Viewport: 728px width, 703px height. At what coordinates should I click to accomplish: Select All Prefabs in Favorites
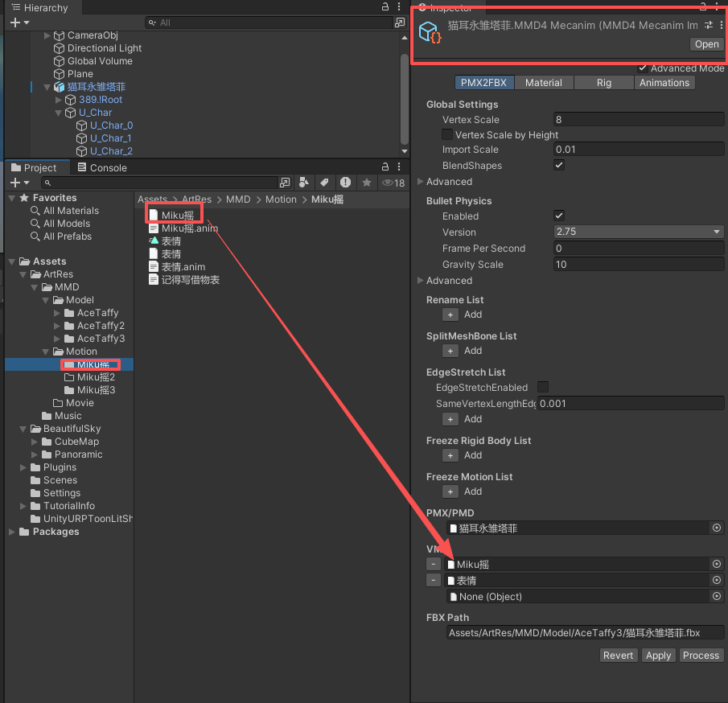pyautogui.click(x=68, y=236)
